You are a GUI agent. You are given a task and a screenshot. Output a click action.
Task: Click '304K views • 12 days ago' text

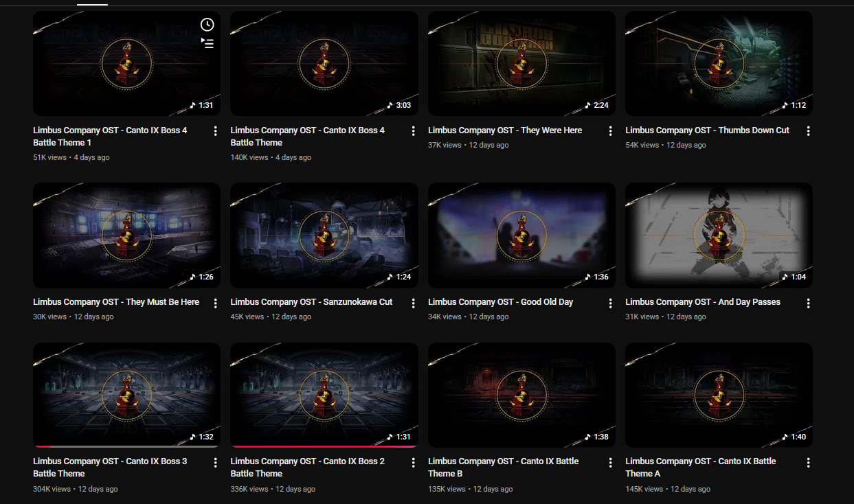pos(76,489)
